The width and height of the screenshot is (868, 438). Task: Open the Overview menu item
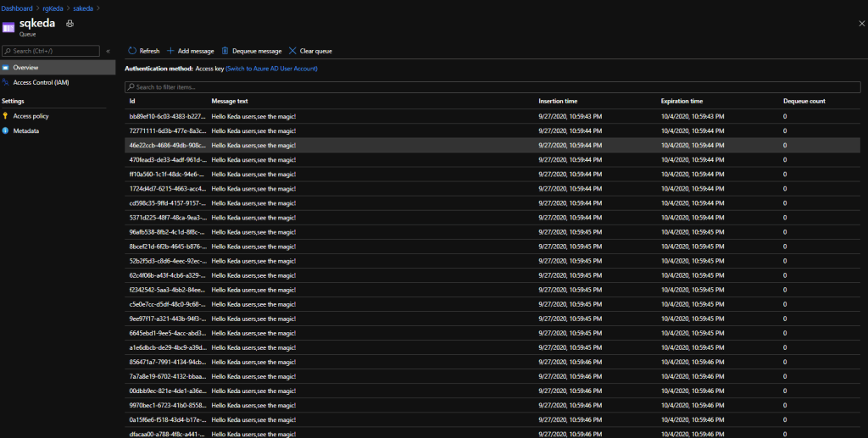click(58, 68)
